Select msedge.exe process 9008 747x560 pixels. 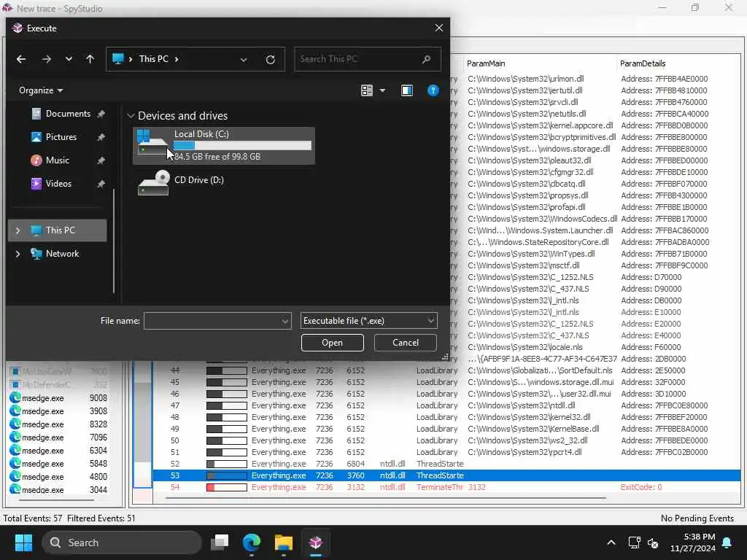tap(59, 398)
